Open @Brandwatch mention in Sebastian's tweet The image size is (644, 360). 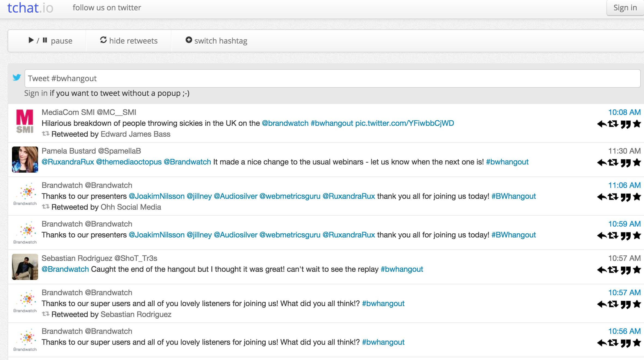click(65, 269)
